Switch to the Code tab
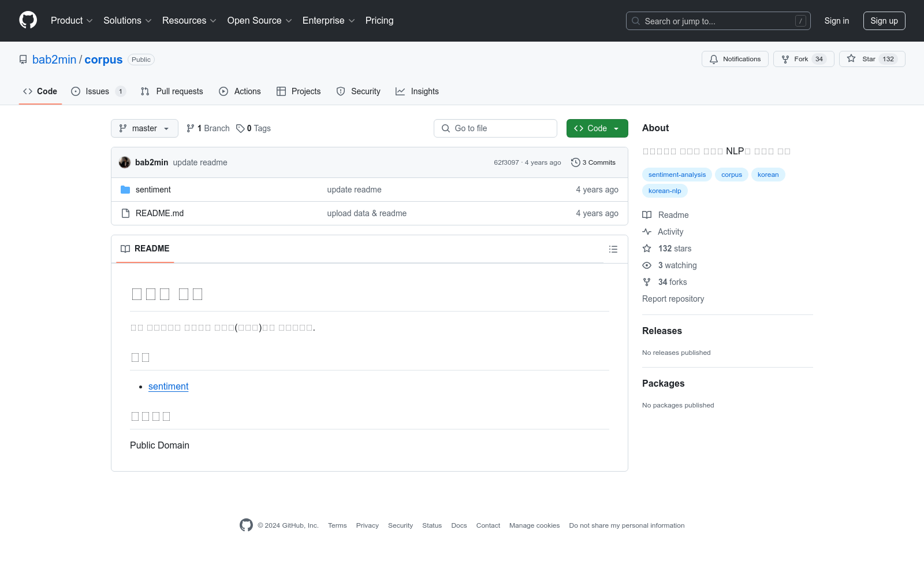 (40, 91)
